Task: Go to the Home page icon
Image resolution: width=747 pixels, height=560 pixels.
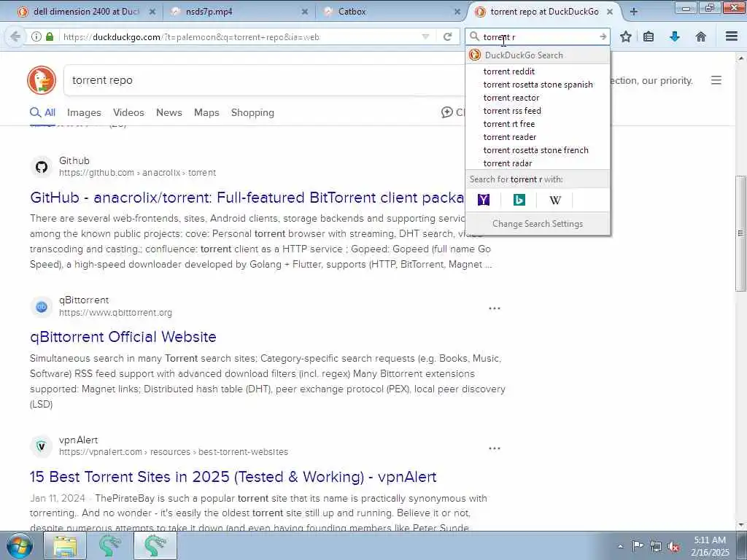Action: click(x=701, y=36)
